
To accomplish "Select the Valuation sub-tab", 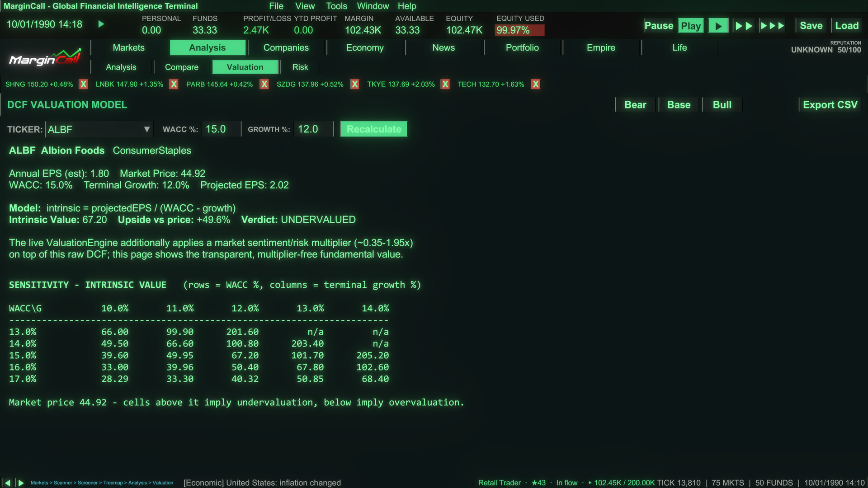I will click(245, 67).
